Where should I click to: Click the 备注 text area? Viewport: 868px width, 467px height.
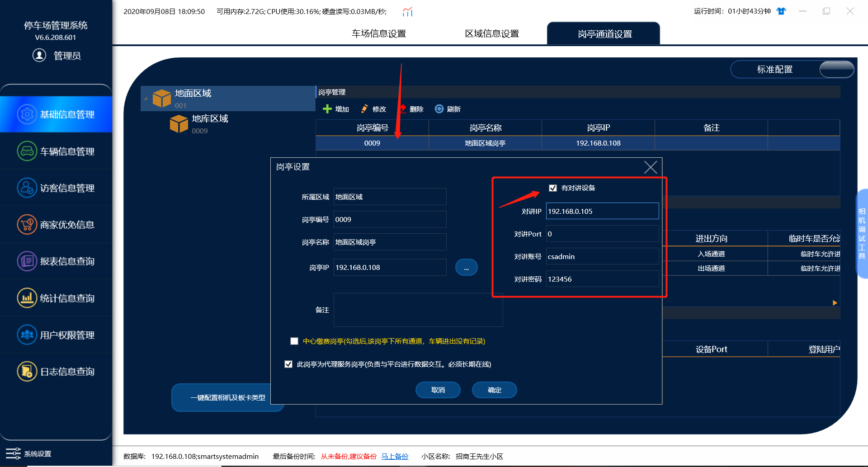click(418, 310)
